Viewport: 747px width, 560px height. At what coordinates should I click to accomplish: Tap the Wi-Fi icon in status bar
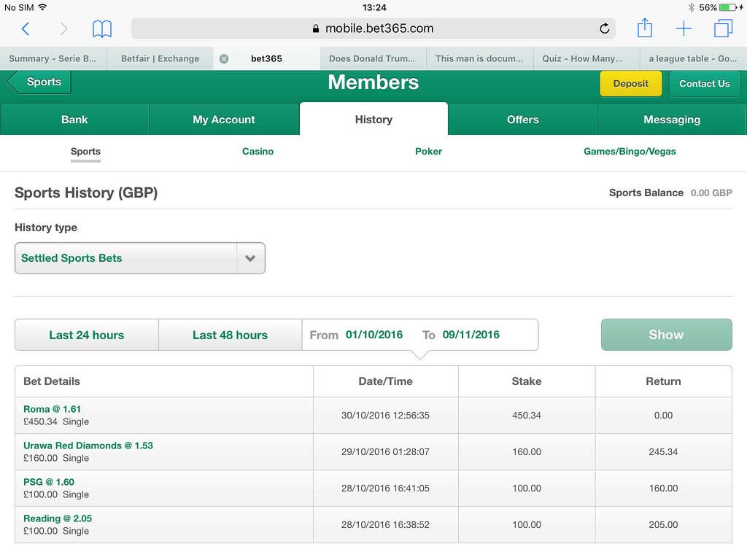tap(42, 7)
